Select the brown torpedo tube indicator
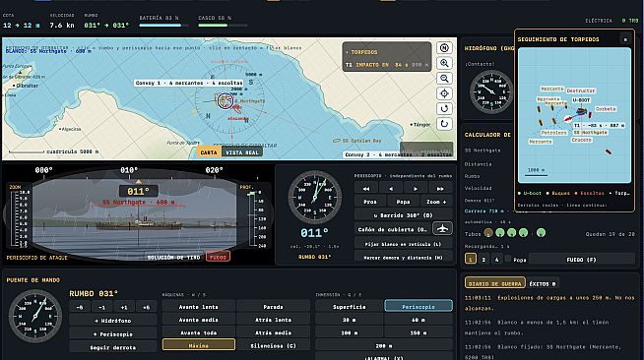The image size is (644, 360). click(x=488, y=233)
